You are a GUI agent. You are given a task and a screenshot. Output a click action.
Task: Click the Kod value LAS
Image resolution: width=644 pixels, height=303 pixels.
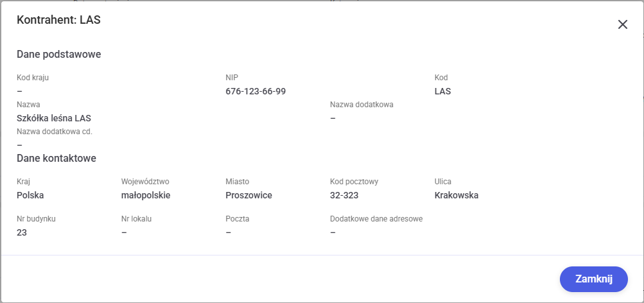(442, 91)
